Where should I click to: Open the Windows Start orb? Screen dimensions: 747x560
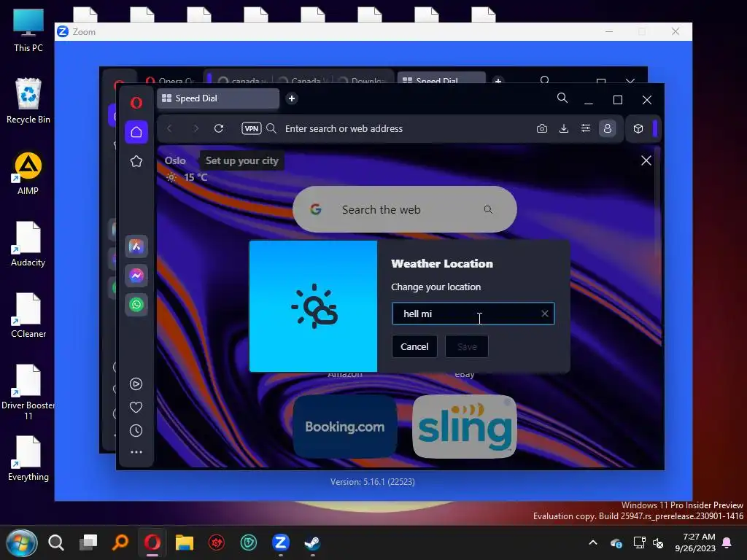22,542
